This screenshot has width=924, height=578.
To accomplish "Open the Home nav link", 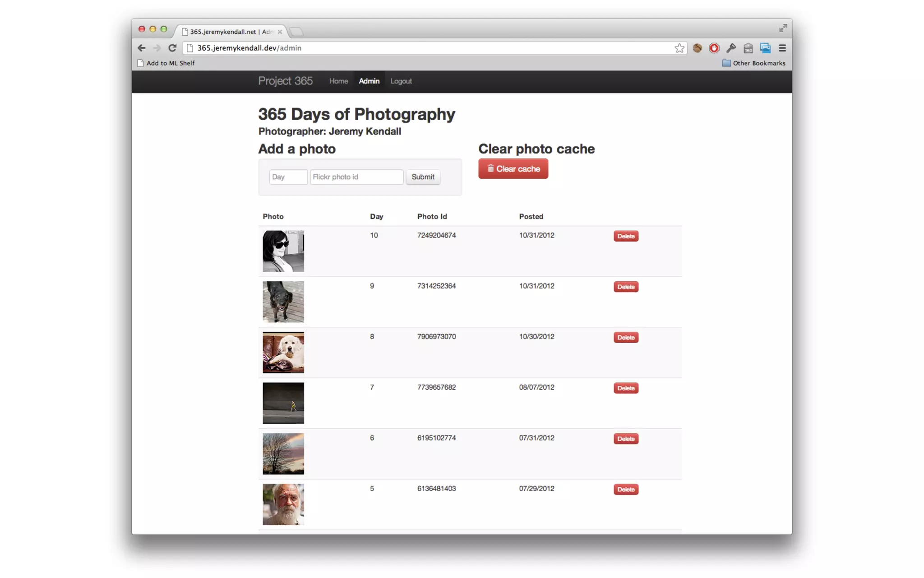I will pyautogui.click(x=338, y=81).
